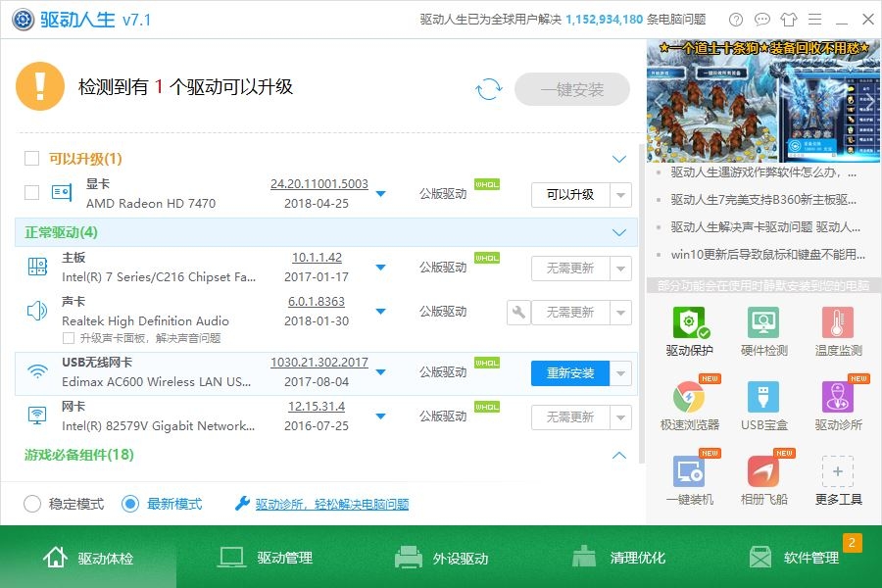This screenshot has width=882, height=588.
Task: Open the help question mark icon
Action: 736,20
